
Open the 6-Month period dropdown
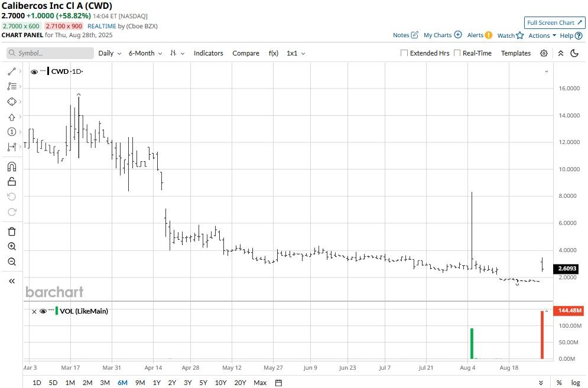click(x=145, y=53)
